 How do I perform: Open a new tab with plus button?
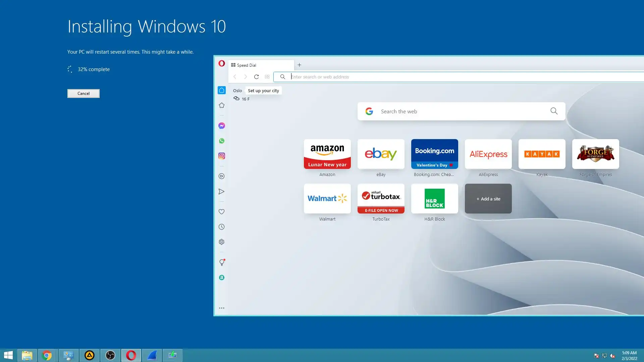point(300,65)
